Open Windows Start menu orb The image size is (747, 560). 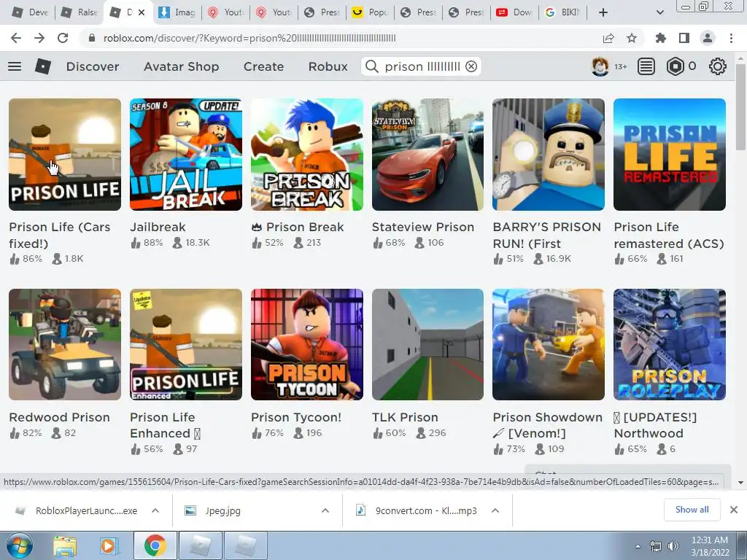(20, 545)
